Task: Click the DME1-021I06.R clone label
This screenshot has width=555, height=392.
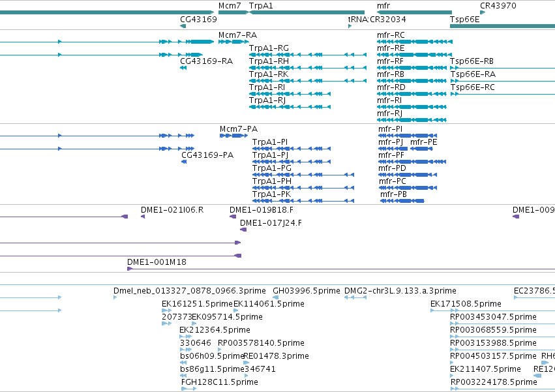Action: 172,210
